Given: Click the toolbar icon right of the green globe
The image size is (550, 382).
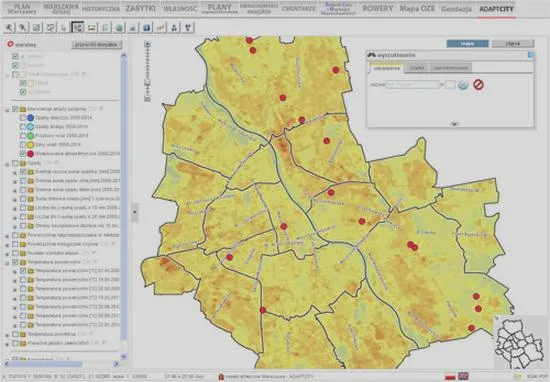Looking at the screenshot, I should pyautogui.click(x=133, y=27).
